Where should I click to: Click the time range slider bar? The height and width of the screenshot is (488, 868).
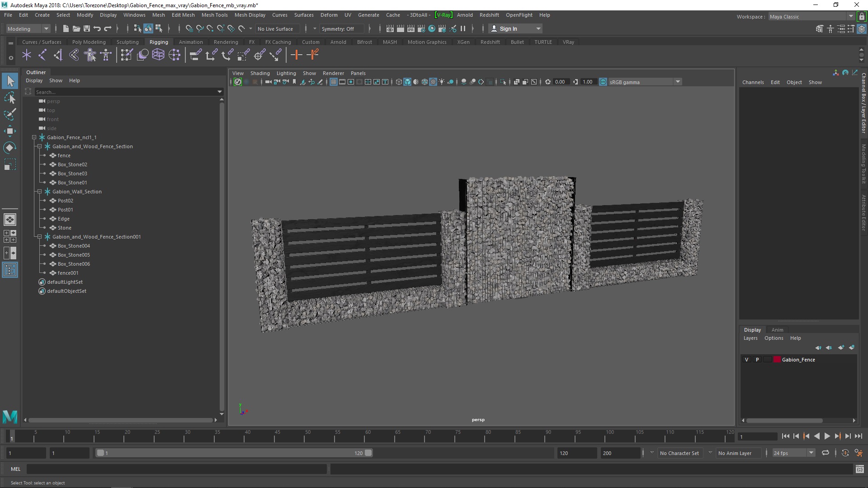pyautogui.click(x=234, y=453)
